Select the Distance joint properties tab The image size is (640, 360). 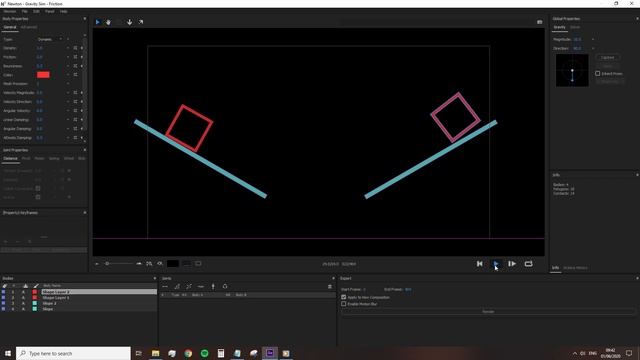10,158
